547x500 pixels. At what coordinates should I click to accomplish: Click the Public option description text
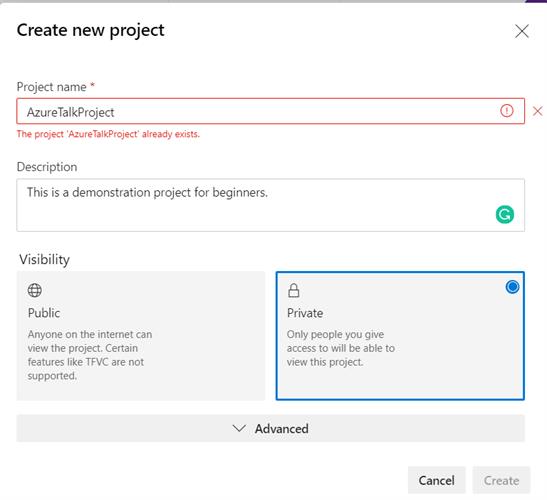click(90, 355)
